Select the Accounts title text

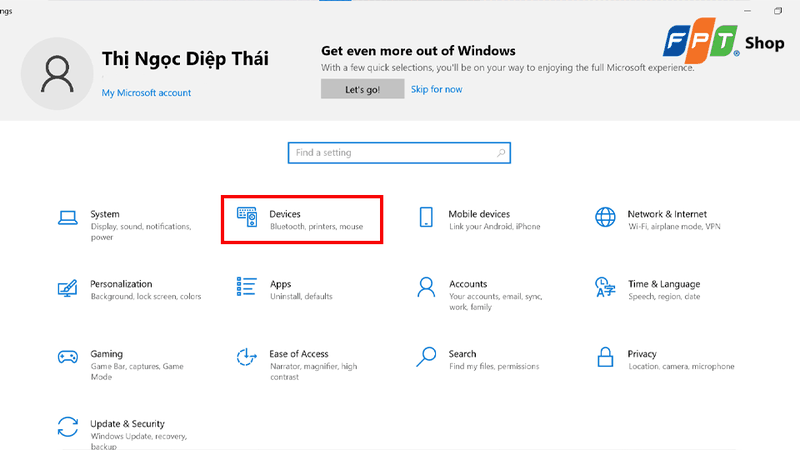(468, 284)
